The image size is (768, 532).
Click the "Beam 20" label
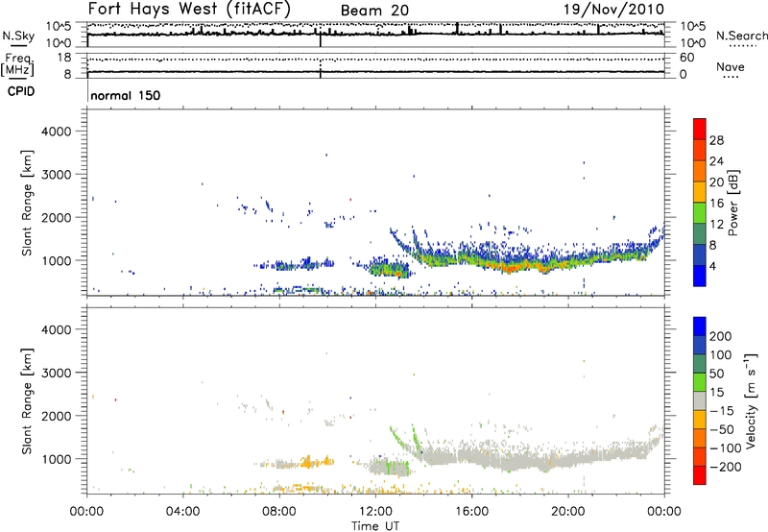tap(374, 11)
